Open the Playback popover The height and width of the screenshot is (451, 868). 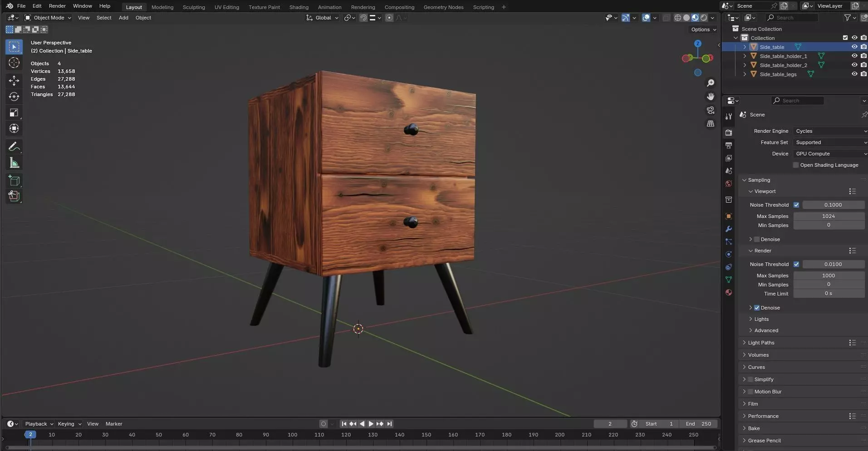pyautogui.click(x=39, y=424)
